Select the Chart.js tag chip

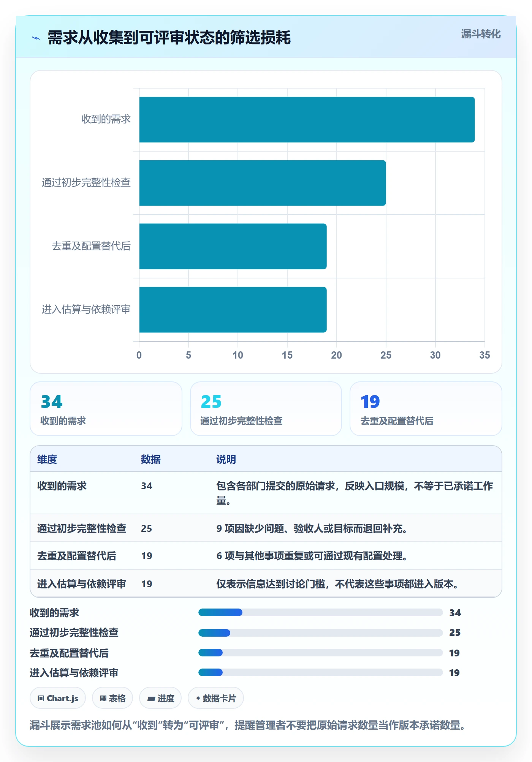[x=58, y=698]
